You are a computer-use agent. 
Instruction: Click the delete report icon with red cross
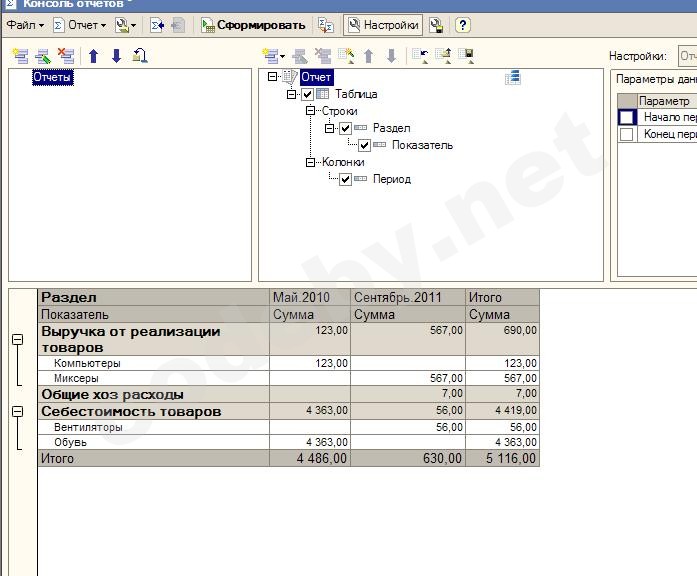click(66, 56)
